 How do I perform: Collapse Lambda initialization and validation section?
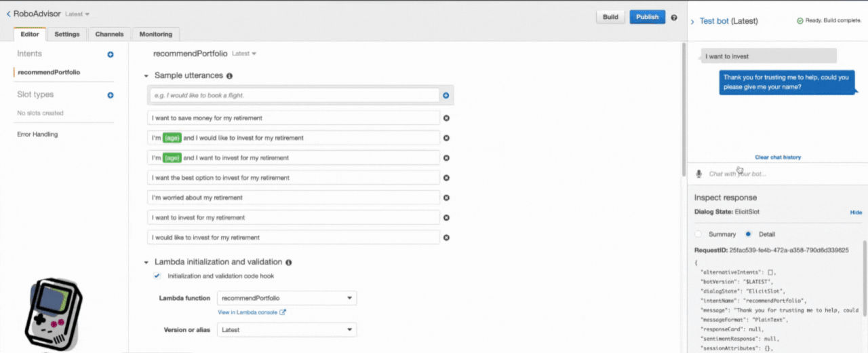(146, 262)
